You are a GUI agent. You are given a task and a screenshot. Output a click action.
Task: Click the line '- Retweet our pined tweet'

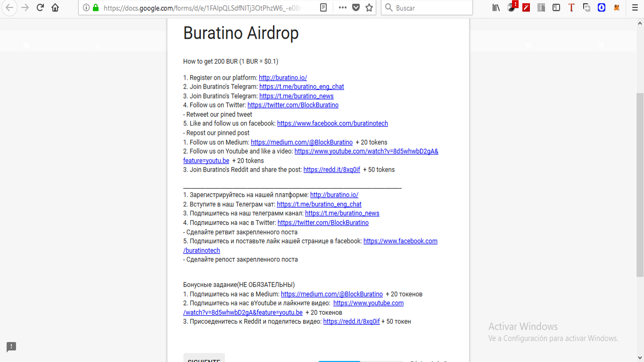tap(218, 115)
